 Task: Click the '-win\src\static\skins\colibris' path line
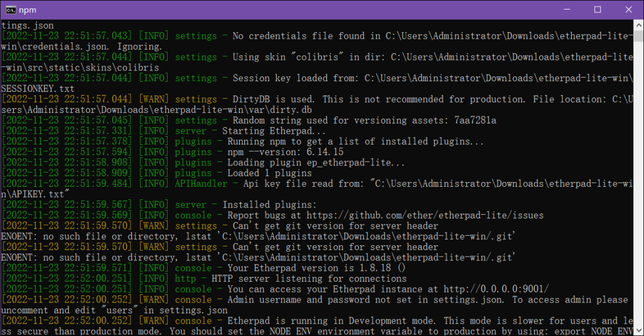point(80,67)
